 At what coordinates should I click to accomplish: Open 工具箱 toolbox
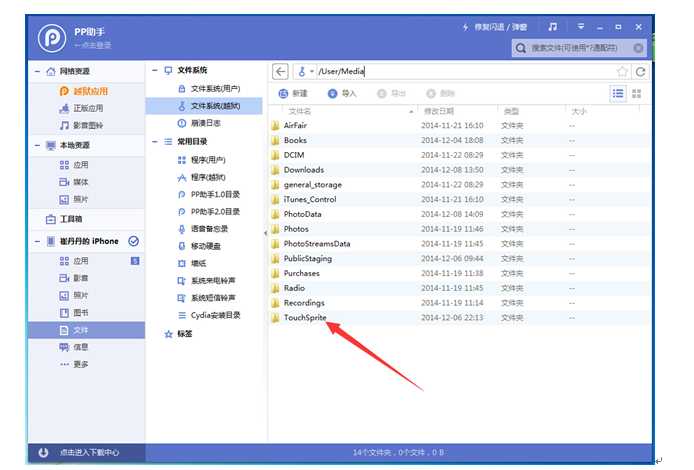(x=64, y=219)
